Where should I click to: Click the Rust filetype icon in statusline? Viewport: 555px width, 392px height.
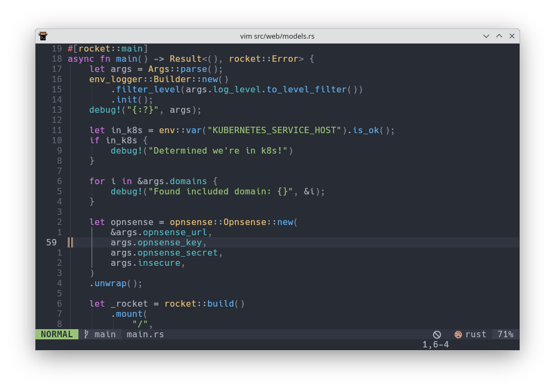pos(458,335)
